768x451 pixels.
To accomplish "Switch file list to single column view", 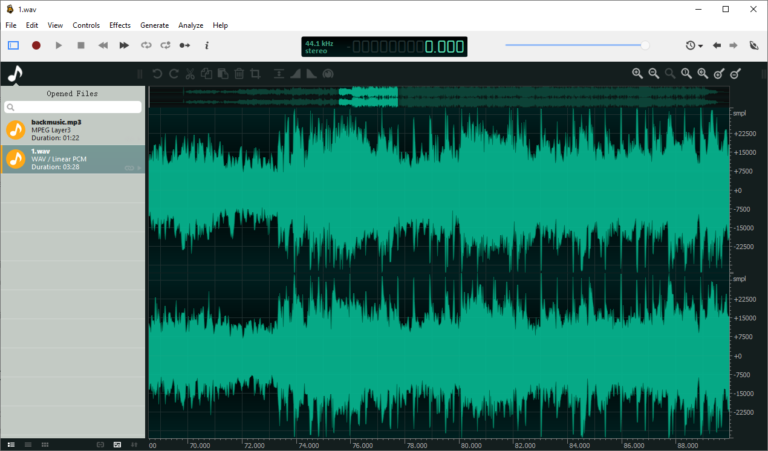I will [28, 445].
